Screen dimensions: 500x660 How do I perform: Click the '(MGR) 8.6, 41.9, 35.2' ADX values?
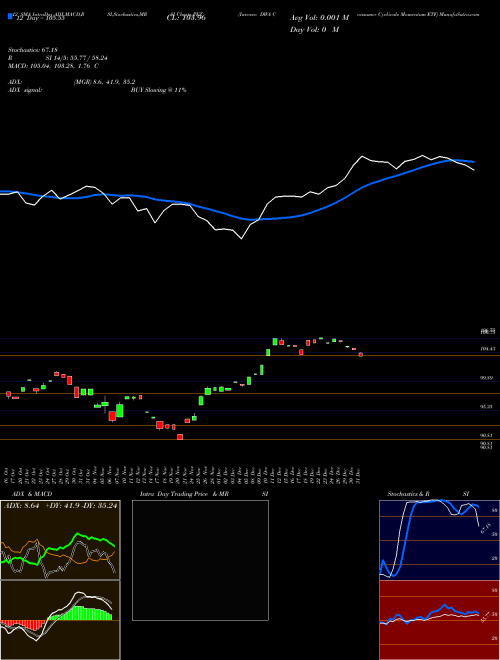point(104,82)
